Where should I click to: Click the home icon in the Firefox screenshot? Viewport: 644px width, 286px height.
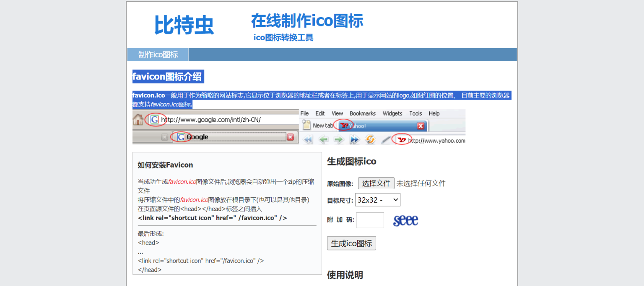[137, 120]
